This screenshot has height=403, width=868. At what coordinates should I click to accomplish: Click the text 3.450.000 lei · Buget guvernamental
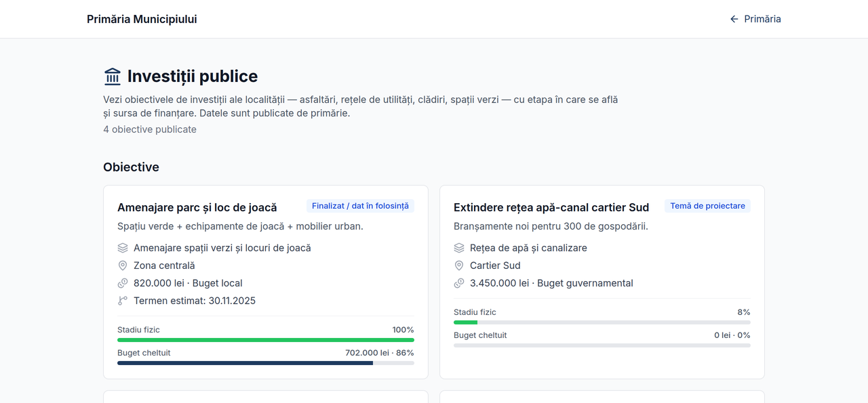coord(551,283)
